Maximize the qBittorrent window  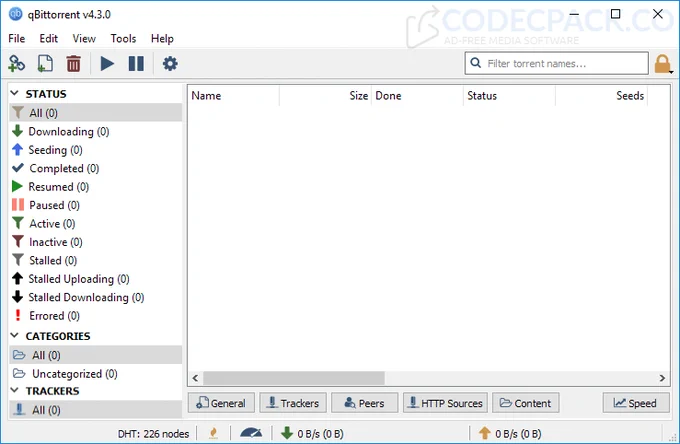615,14
